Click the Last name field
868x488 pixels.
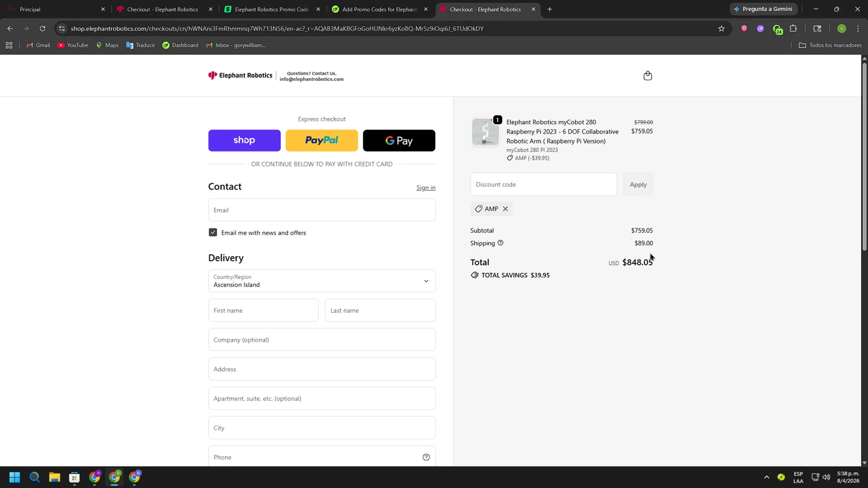point(380,310)
